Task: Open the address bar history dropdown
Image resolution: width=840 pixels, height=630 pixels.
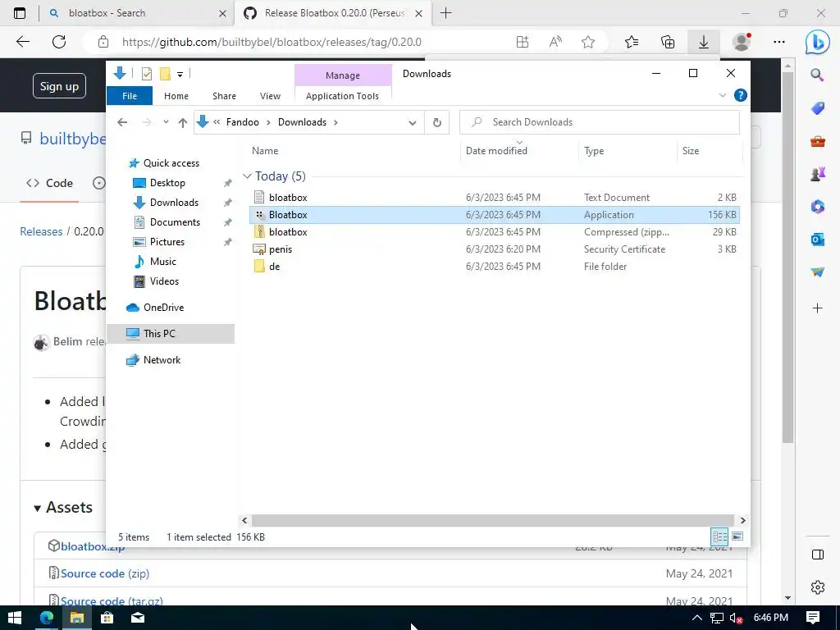Action: point(412,123)
